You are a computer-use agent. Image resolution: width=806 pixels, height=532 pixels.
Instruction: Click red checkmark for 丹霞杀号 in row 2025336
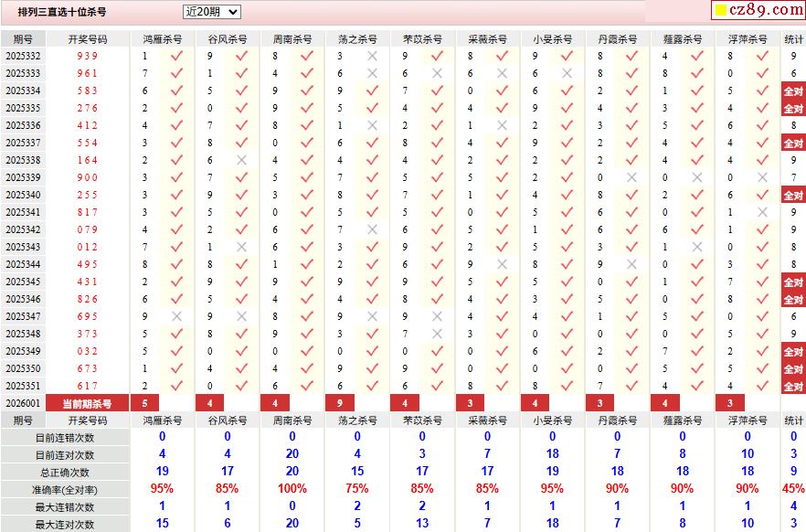click(631, 125)
